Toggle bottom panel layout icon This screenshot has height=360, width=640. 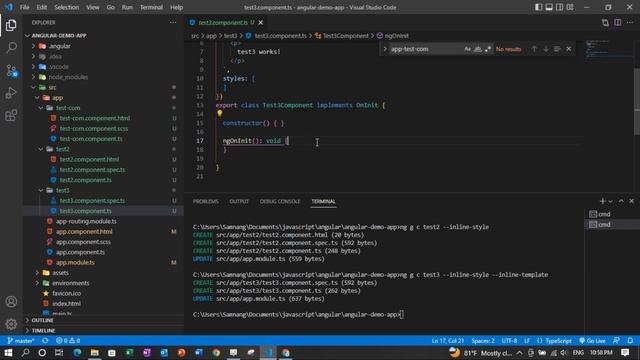click(549, 7)
